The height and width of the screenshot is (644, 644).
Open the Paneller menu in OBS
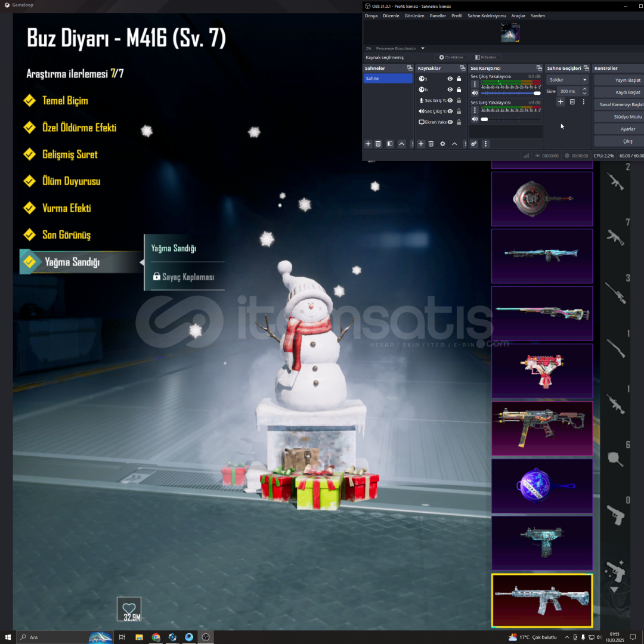tap(438, 16)
